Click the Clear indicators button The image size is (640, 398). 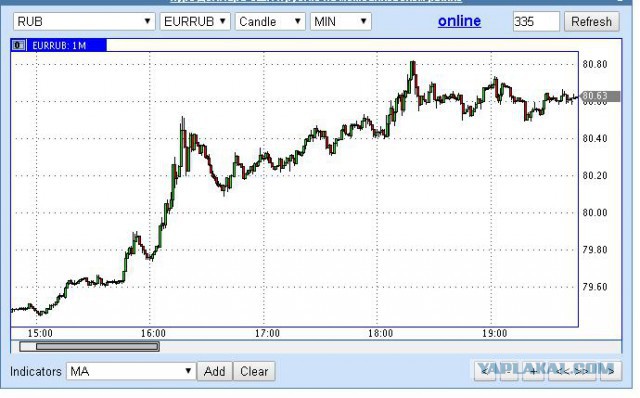tap(254, 371)
